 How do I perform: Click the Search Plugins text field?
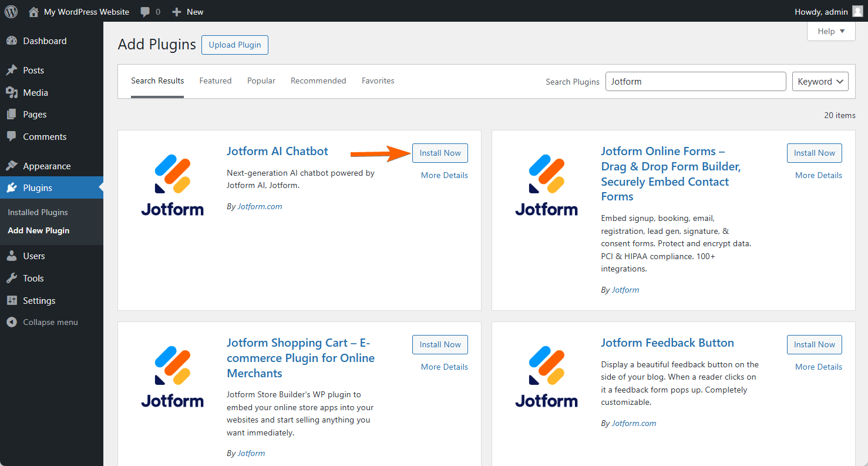coord(695,82)
